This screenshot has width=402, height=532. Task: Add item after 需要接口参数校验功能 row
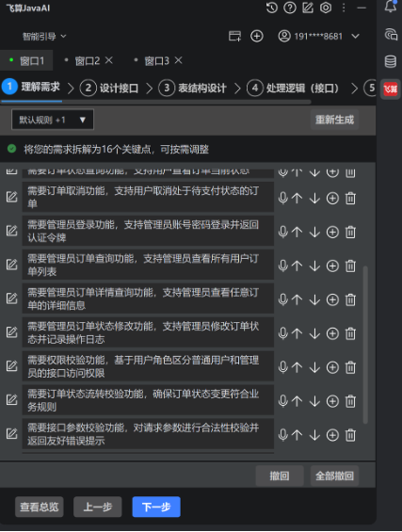(x=332, y=435)
